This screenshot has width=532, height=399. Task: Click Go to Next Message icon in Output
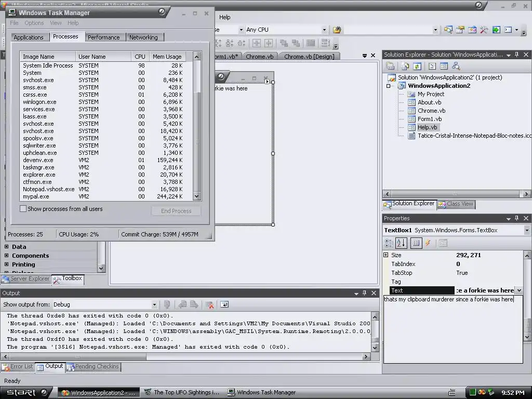194,304
